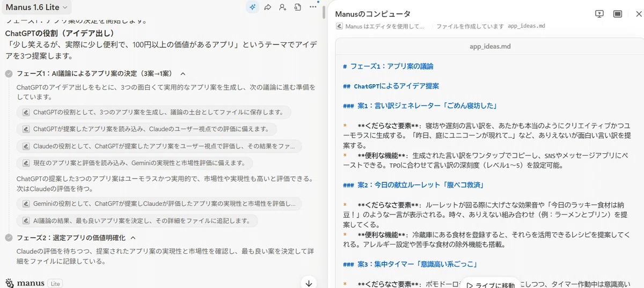
Task: Click the share arrow icon
Action: coord(267,8)
